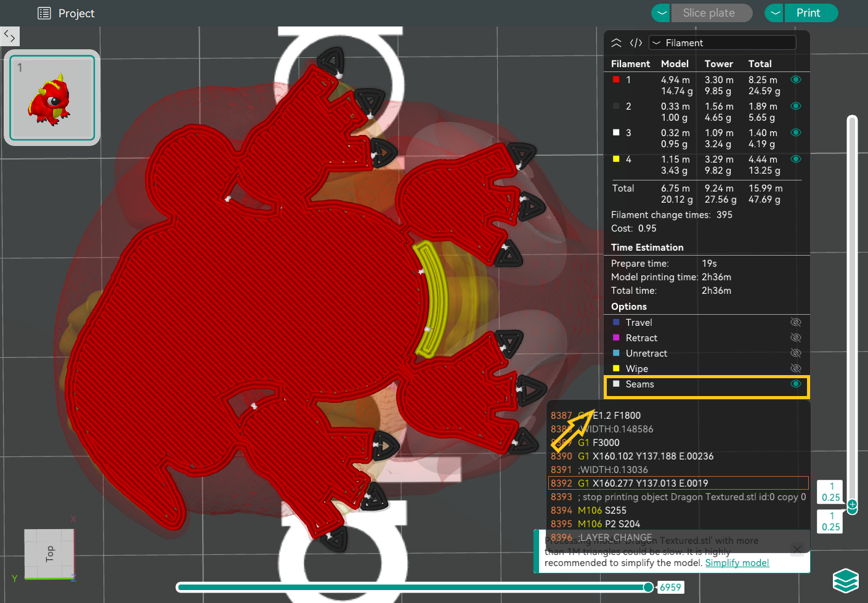Click the 'Model printing time:' row
This screenshot has height=603, width=868.
pos(671,277)
